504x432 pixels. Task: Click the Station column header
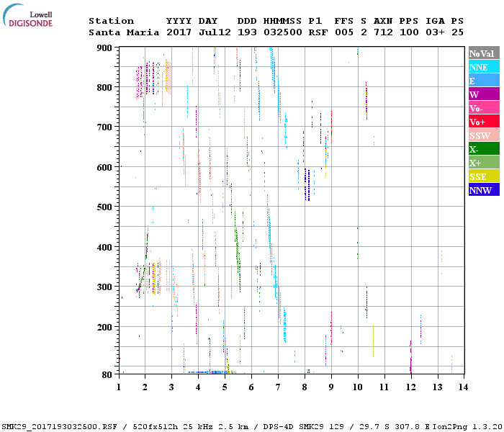click(111, 21)
